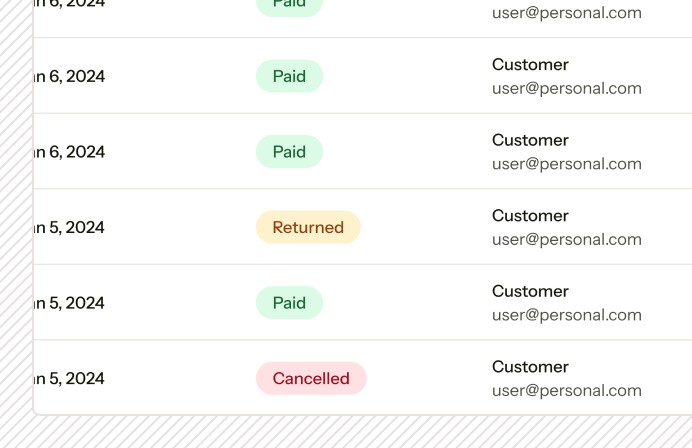Click user@personal.com email in the Returned row

(567, 240)
